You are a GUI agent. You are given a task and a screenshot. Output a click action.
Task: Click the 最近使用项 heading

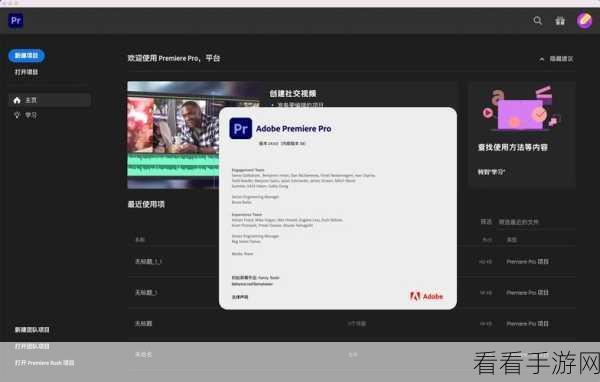tap(146, 204)
